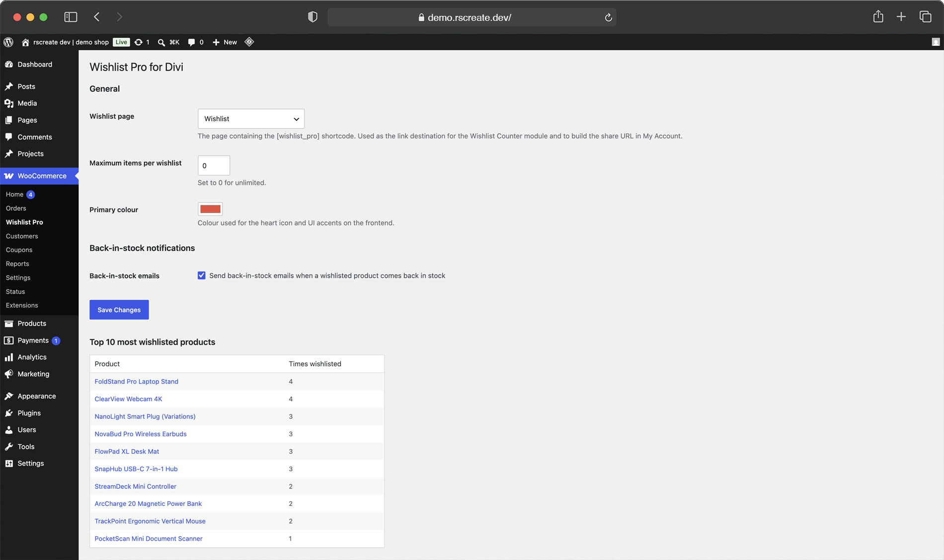Select the Wishlist Pro submenu item
This screenshot has width=944, height=560.
(24, 222)
